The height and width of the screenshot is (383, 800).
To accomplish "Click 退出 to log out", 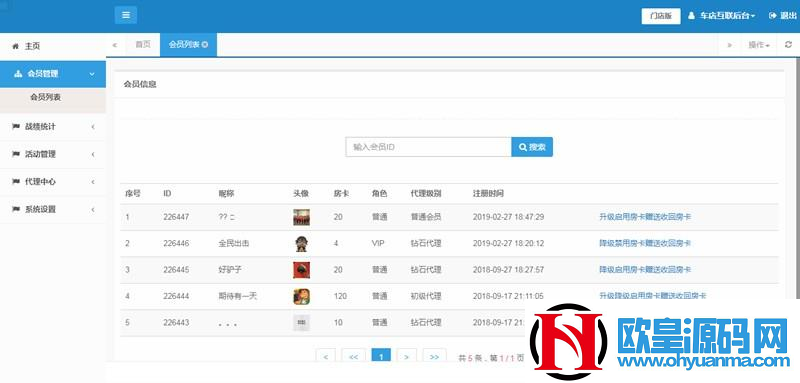I will (783, 16).
